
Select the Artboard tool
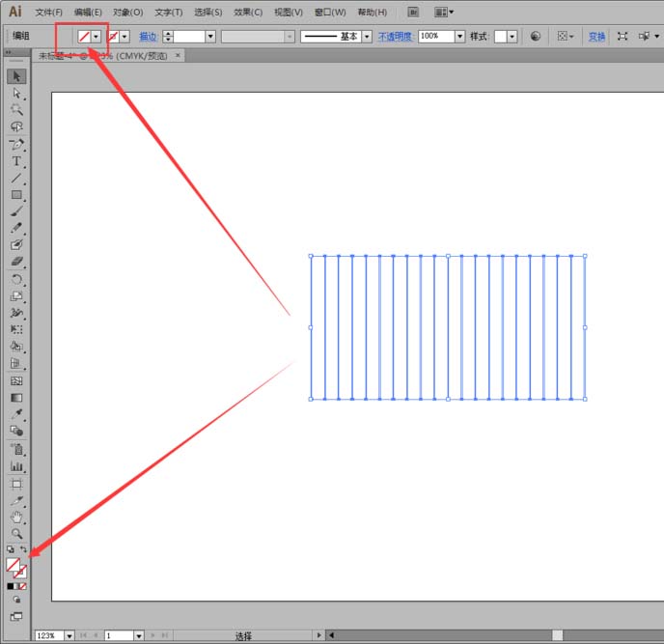[x=16, y=484]
